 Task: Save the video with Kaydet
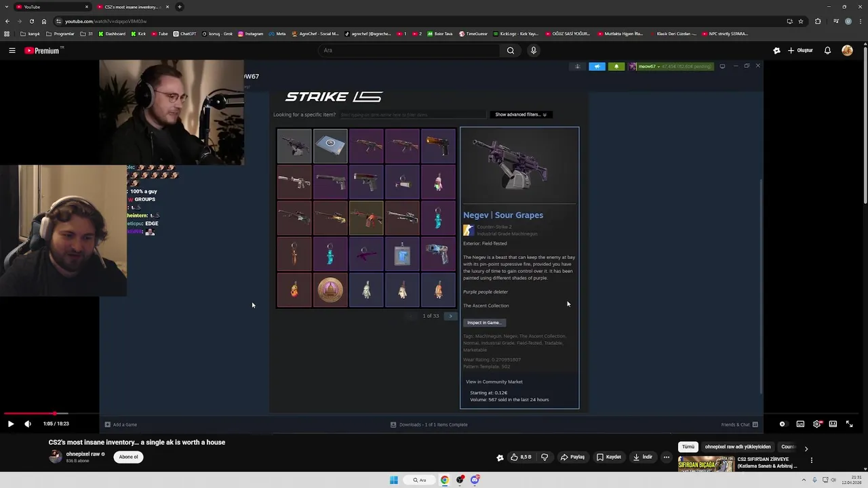tap(609, 457)
